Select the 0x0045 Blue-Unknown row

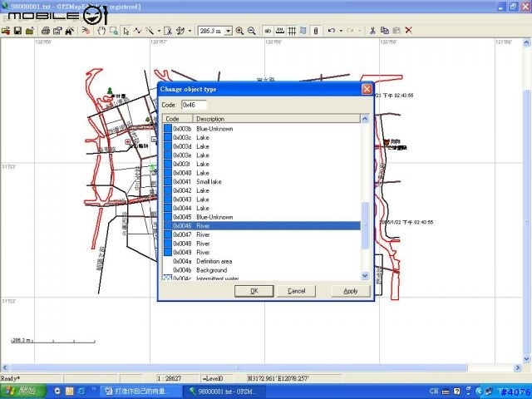coord(262,217)
